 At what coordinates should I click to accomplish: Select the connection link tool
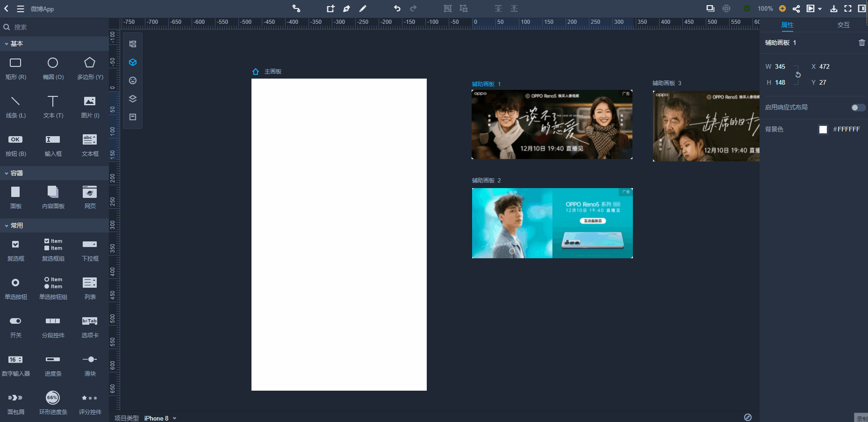click(296, 8)
